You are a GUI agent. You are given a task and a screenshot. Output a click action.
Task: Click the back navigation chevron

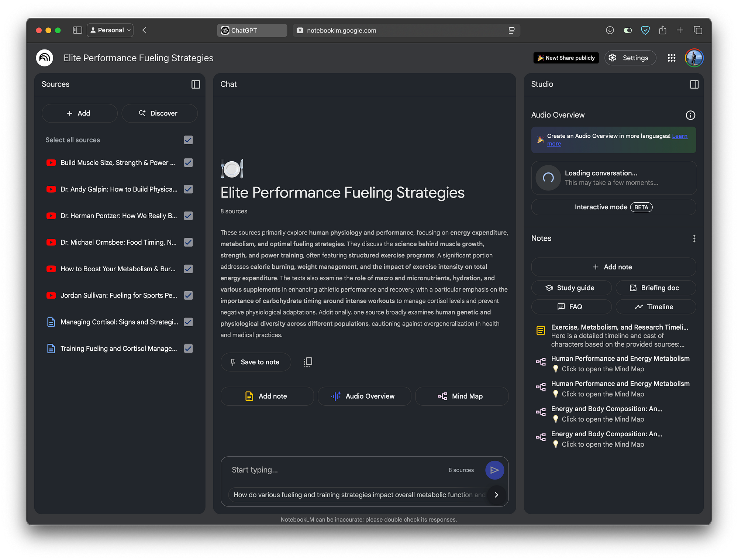click(144, 30)
